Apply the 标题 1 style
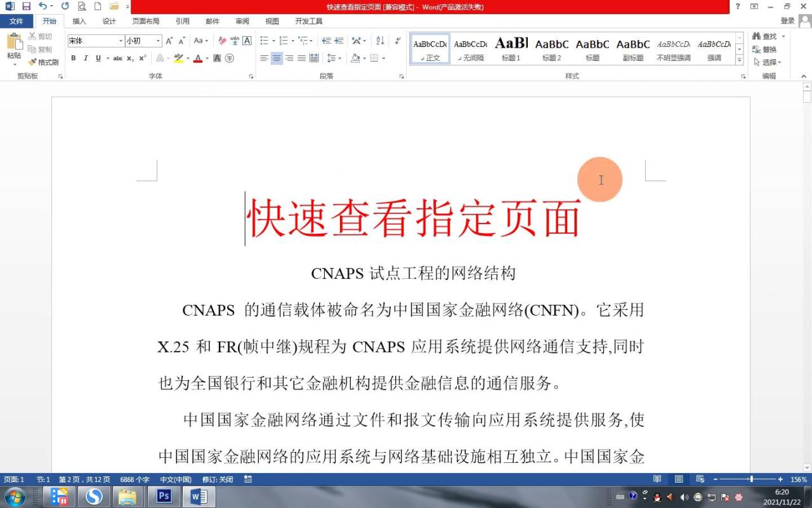This screenshot has width=812, height=508. [511, 46]
